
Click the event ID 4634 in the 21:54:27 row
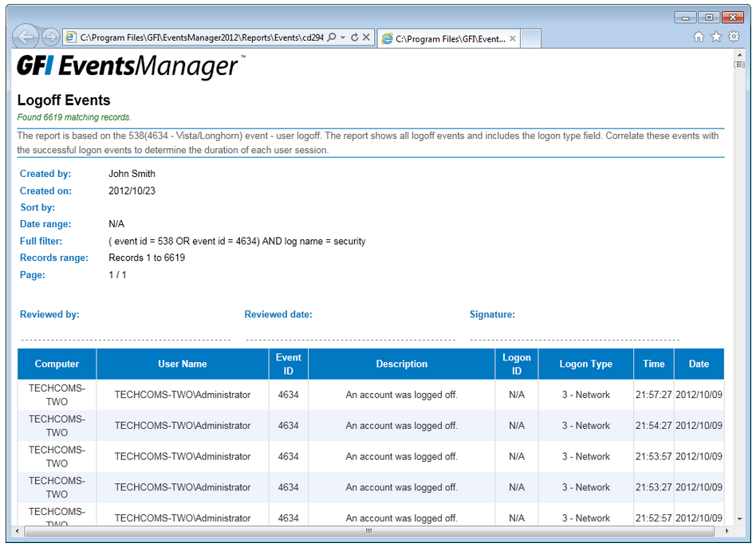coord(289,426)
